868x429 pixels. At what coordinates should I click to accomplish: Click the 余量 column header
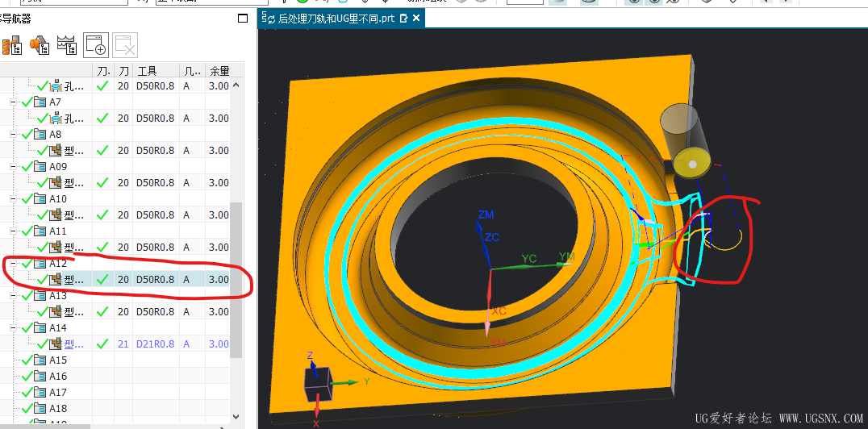218,71
